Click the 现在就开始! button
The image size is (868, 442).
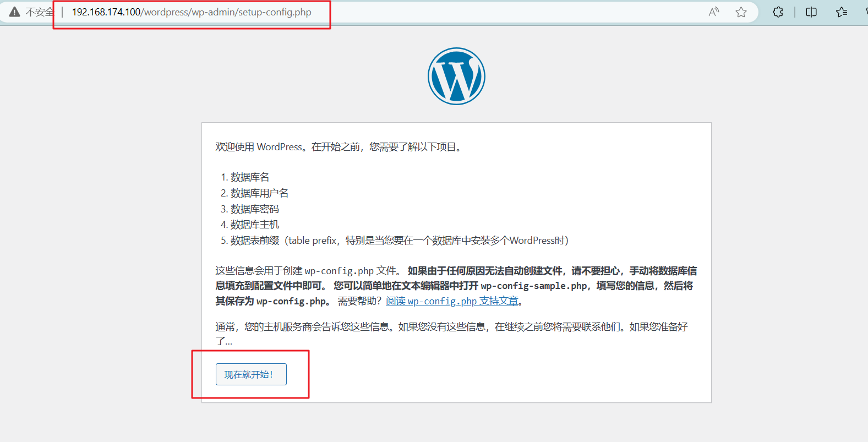[251, 374]
